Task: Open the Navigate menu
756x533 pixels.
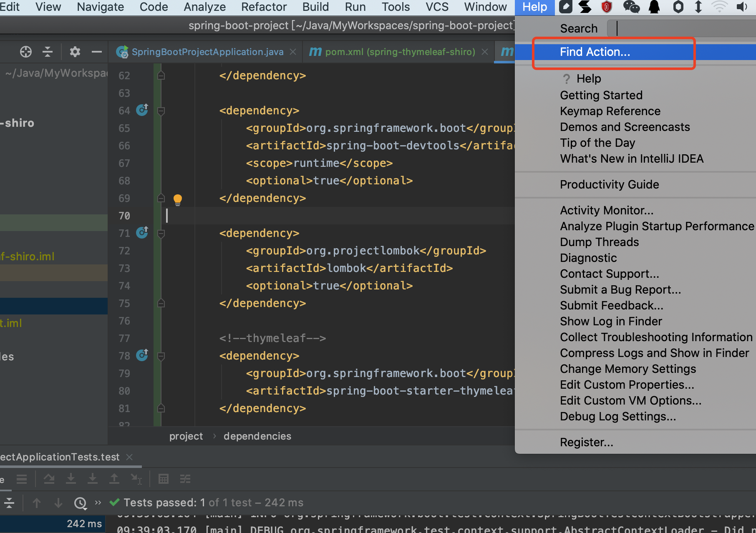Action: pos(101,7)
